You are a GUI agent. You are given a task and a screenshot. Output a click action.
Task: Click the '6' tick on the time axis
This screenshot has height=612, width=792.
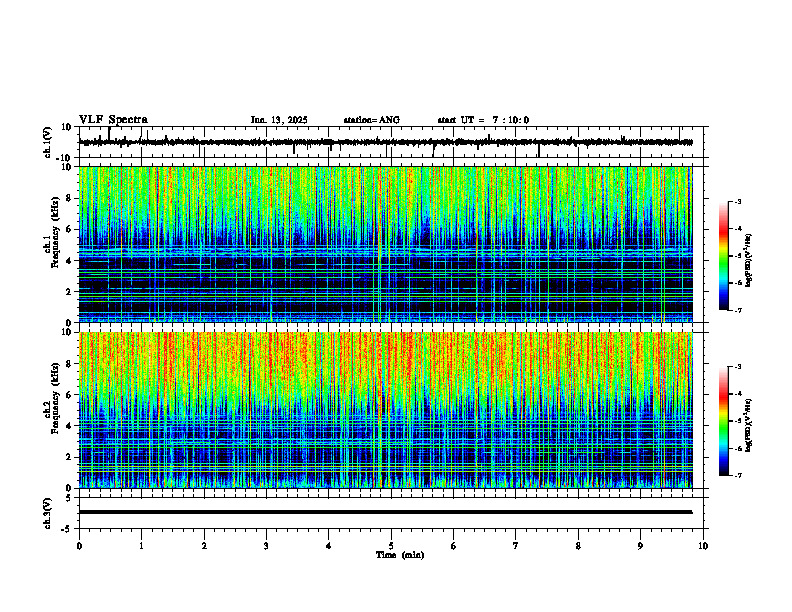coord(454,546)
